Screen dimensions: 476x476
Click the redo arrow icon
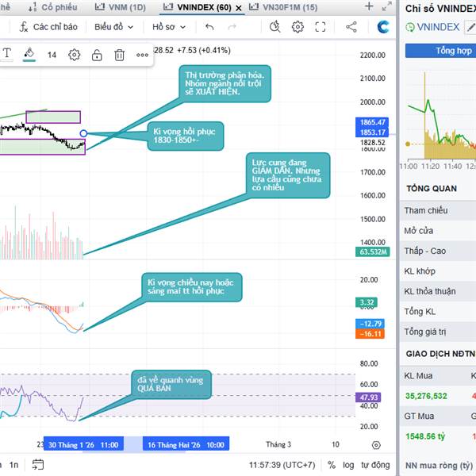point(232,27)
